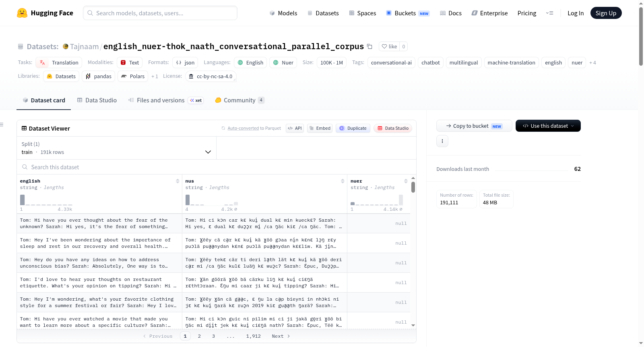Image resolution: width=644 pixels, height=347 pixels.
Task: Focus the main search models field
Action: [x=160, y=13]
